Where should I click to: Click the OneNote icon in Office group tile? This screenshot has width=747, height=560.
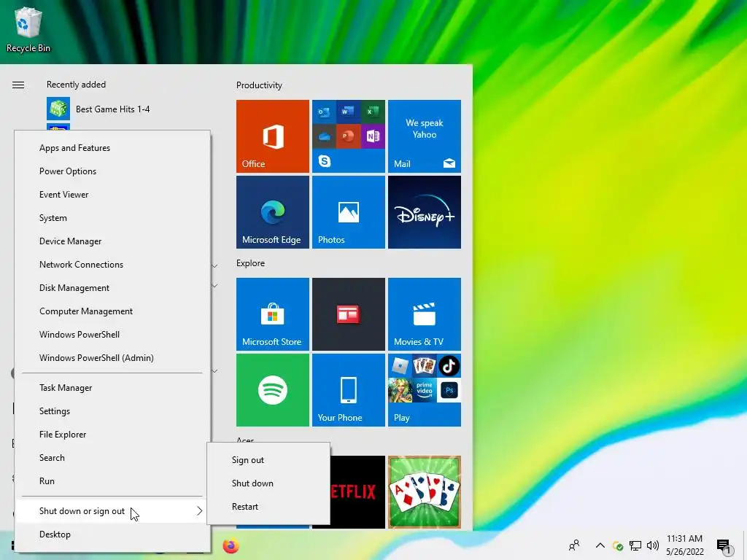(373, 136)
